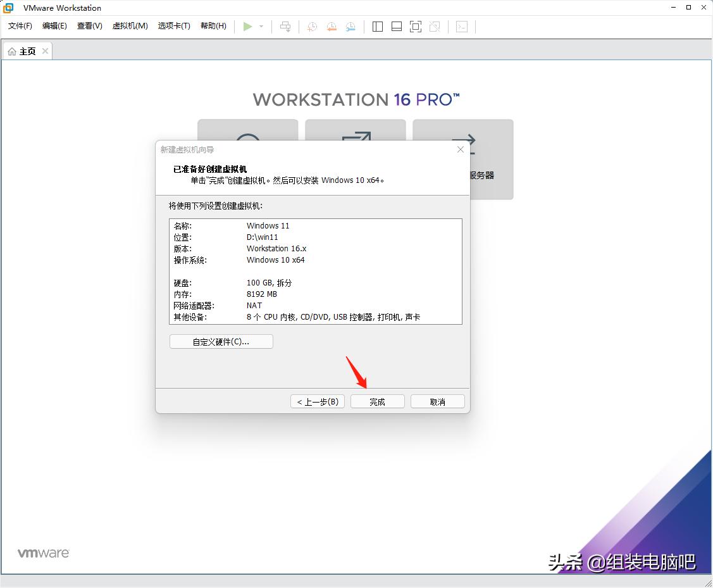The height and width of the screenshot is (588, 713).
Task: Click the home icon on the 主页 tab
Action: pyautogui.click(x=13, y=51)
